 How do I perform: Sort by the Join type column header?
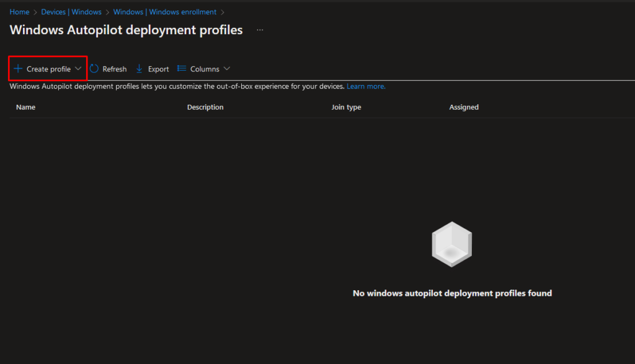tap(346, 107)
